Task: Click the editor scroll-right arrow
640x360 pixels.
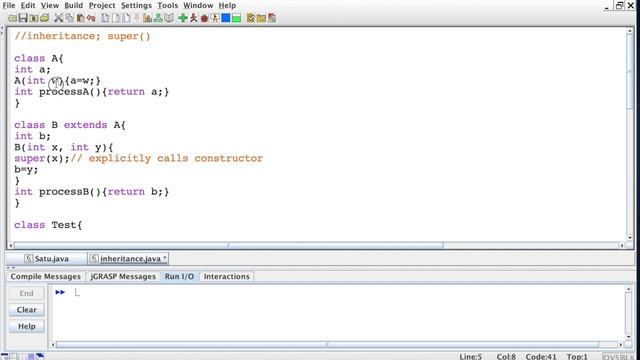Action: pyautogui.click(x=622, y=245)
